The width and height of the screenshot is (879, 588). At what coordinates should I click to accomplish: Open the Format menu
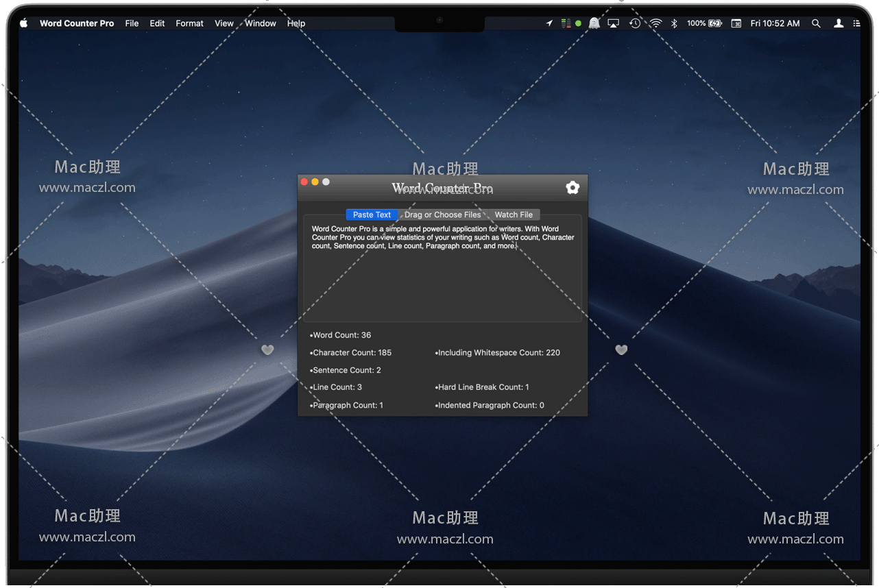click(189, 23)
